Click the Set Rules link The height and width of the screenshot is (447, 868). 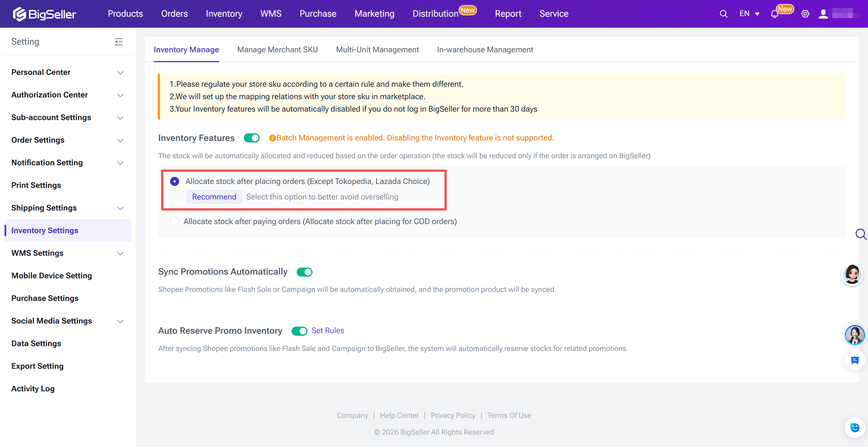coord(327,331)
